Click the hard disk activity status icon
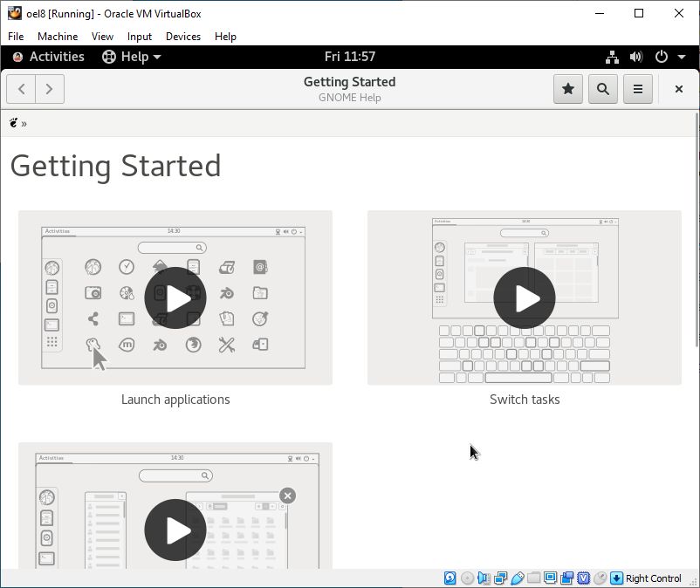The image size is (700, 588). tap(450, 578)
